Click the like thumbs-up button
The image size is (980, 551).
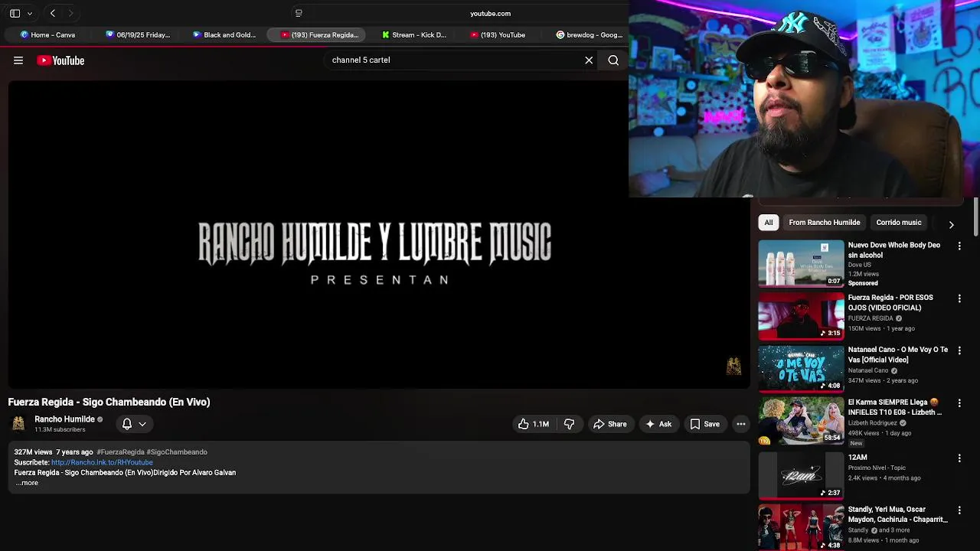[534, 424]
